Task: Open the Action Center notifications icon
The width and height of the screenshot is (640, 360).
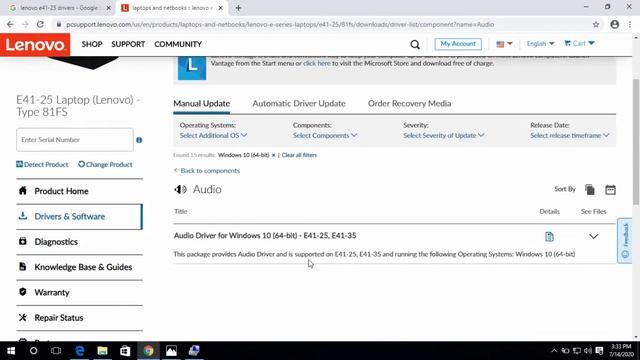Action: coord(599,351)
